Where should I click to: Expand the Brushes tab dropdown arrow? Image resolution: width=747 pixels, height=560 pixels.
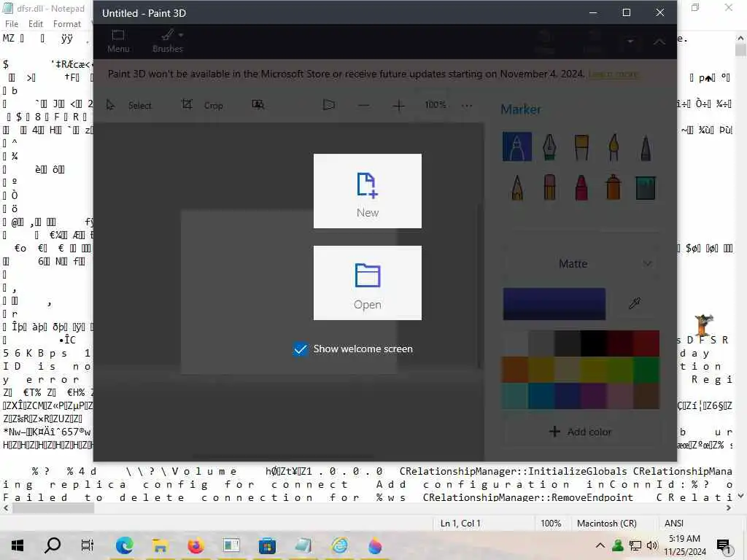[181, 35]
